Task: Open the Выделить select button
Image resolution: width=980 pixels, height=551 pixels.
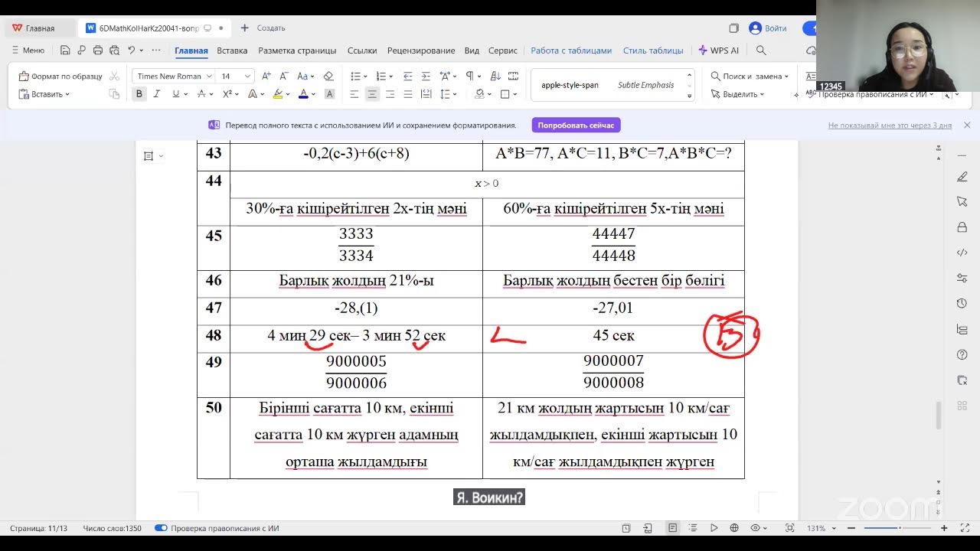Action: click(x=738, y=94)
